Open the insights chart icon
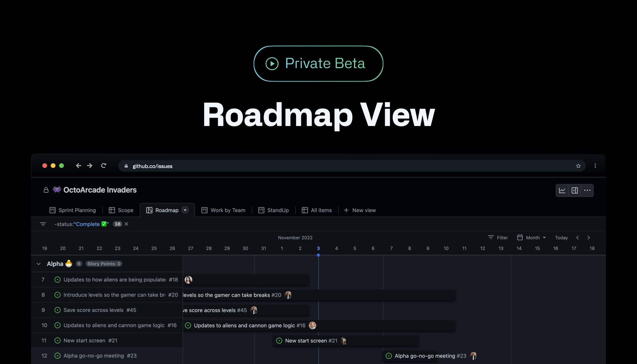The width and height of the screenshot is (637, 364). click(x=562, y=190)
